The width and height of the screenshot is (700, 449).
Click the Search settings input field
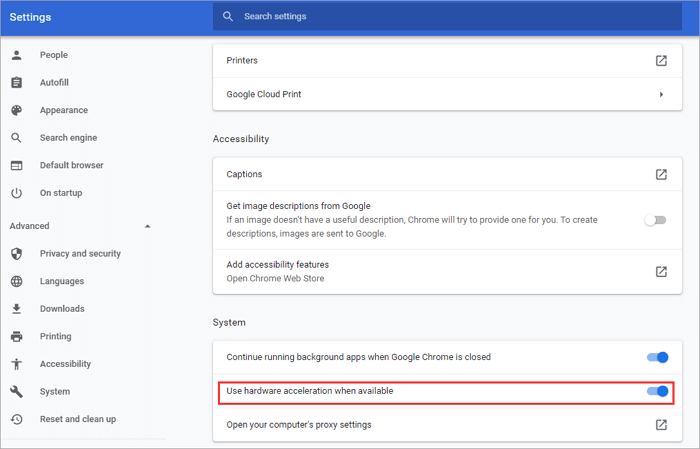(450, 17)
